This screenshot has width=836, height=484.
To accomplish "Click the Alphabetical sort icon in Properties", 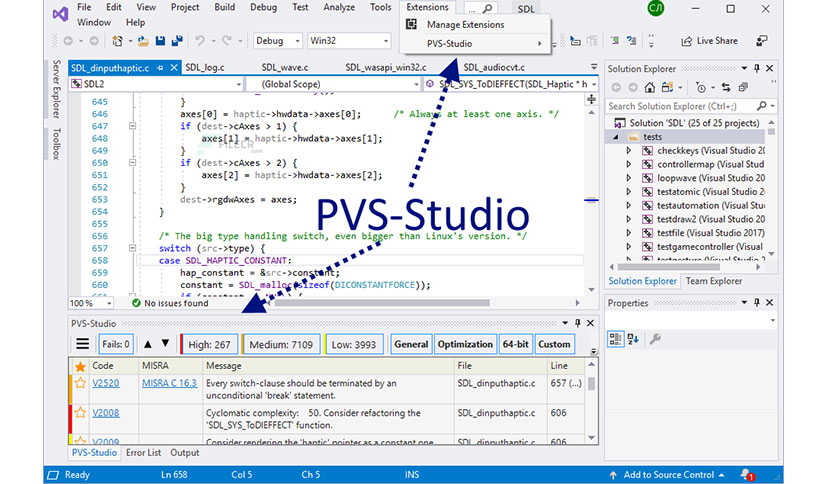I will click(x=633, y=339).
